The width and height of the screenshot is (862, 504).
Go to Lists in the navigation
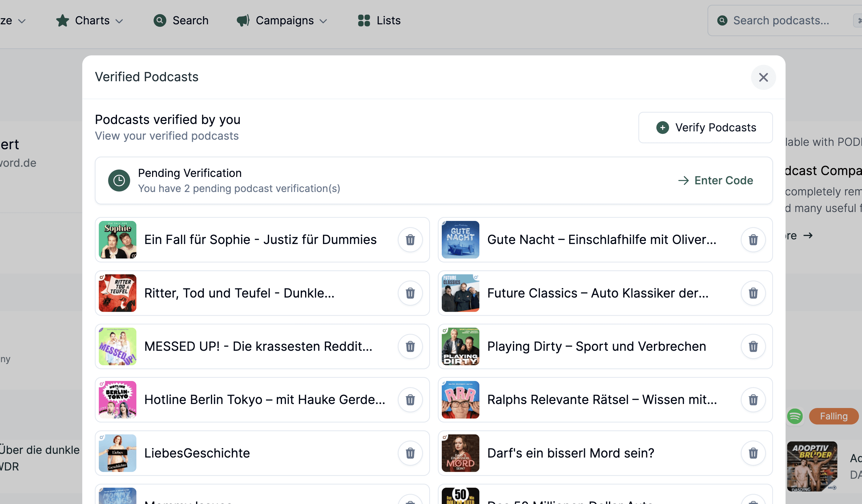(379, 21)
